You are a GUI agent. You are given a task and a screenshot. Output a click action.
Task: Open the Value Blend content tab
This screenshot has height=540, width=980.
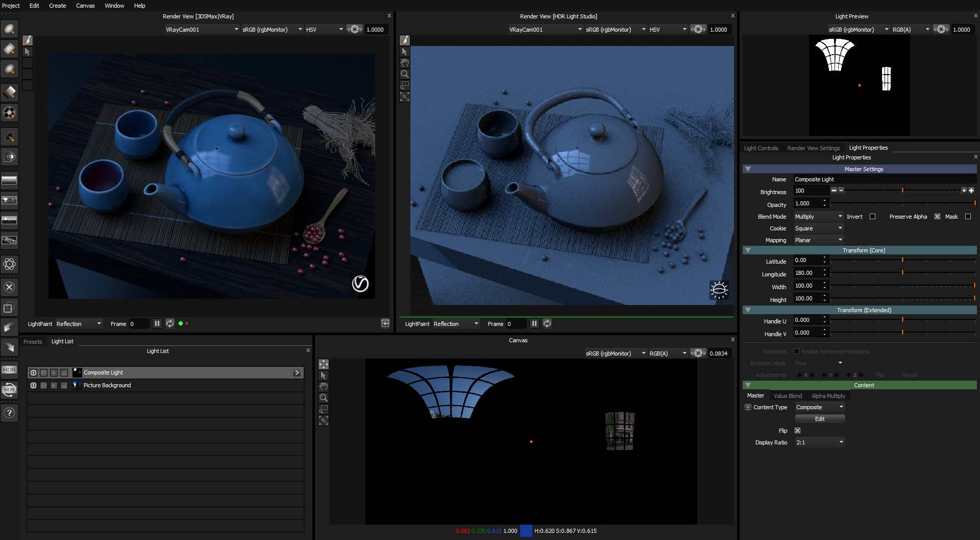788,396
